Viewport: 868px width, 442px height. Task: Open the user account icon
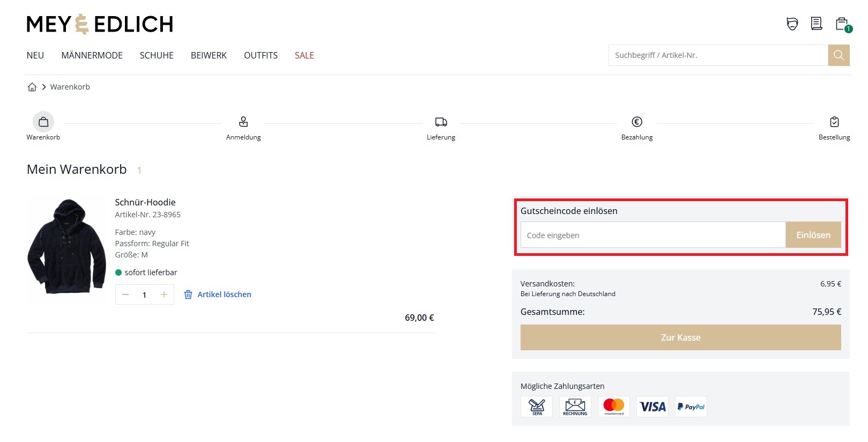click(x=792, y=24)
